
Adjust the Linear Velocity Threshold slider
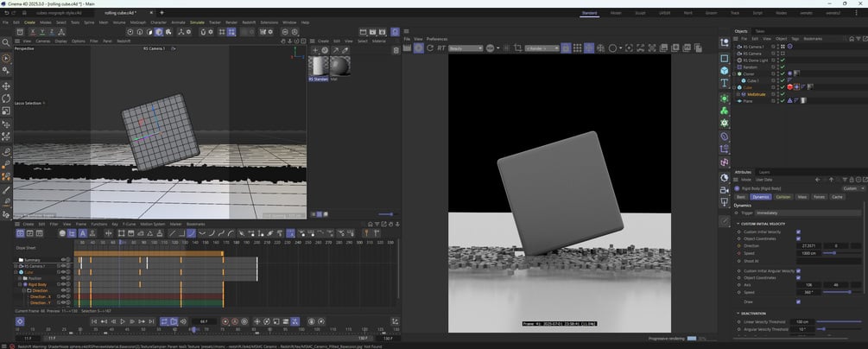[x=839, y=321]
